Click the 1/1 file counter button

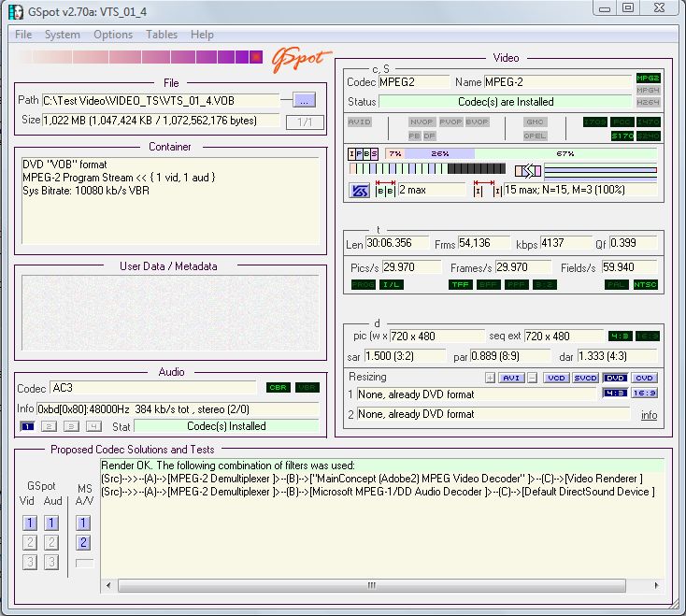point(305,122)
